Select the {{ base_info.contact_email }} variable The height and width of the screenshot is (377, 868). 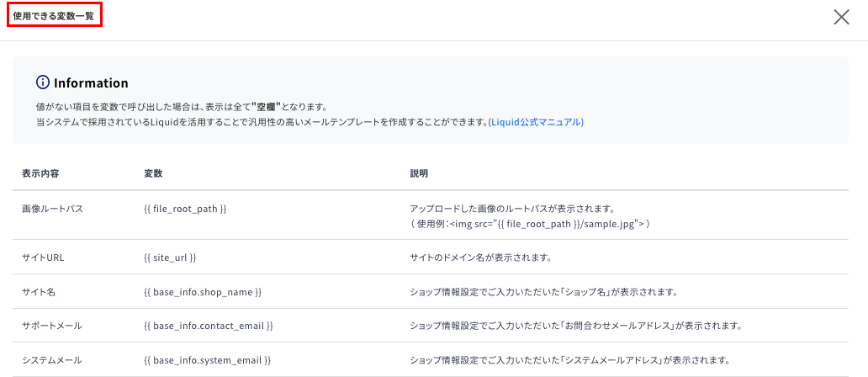(208, 326)
